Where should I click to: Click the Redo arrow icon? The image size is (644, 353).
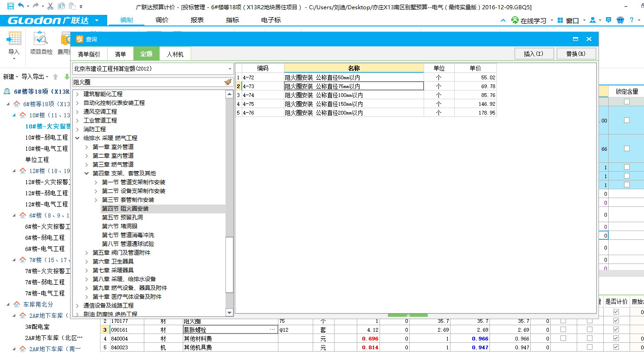(x=37, y=6)
